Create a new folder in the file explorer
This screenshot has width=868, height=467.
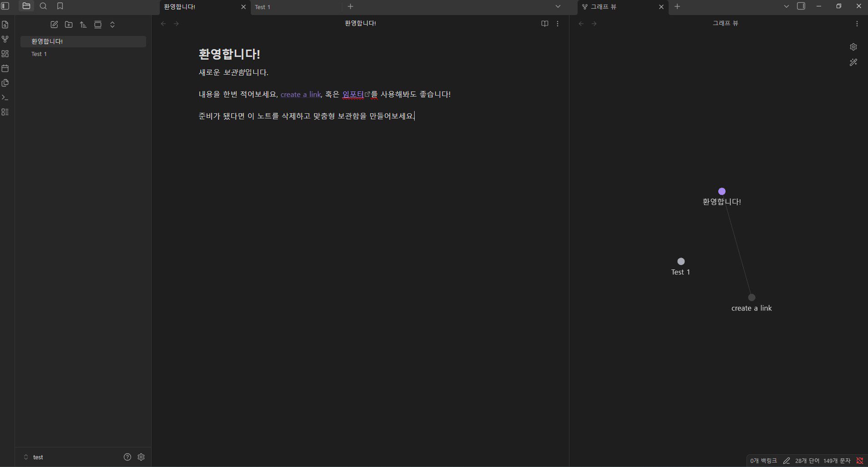coord(69,25)
